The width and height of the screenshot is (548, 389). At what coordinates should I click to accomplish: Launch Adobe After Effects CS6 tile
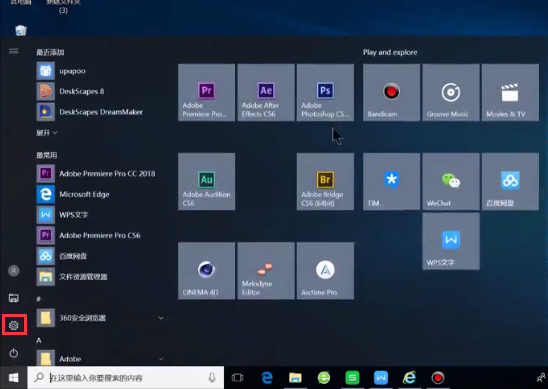coord(266,92)
